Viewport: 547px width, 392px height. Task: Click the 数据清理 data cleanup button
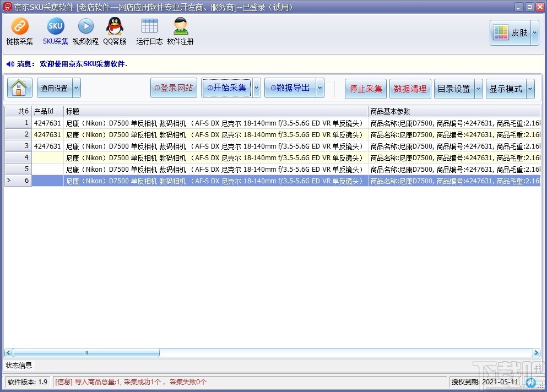[x=410, y=89]
